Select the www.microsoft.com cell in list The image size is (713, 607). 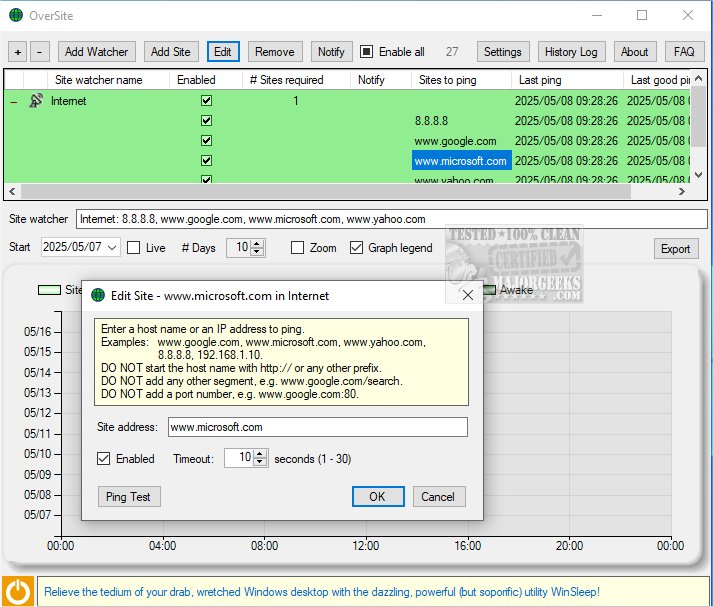(x=462, y=161)
